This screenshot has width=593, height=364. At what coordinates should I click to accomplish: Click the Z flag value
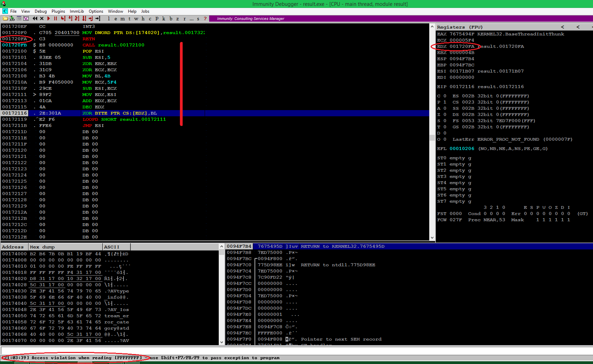coord(445,115)
